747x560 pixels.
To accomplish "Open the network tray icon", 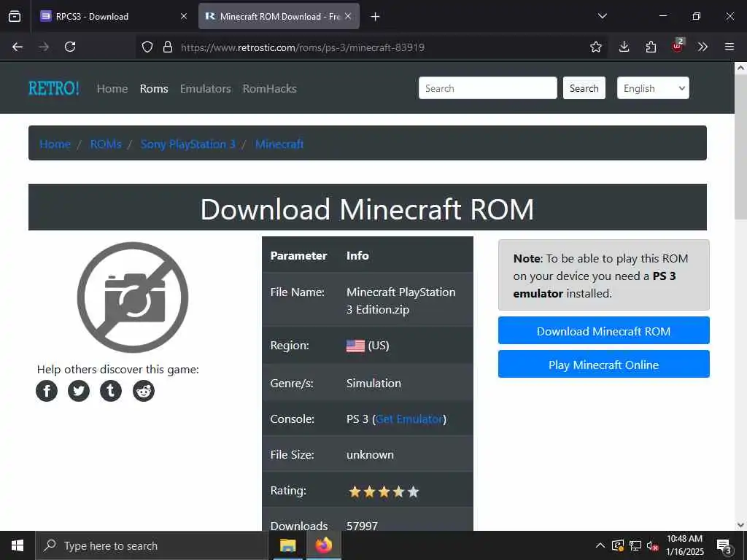I will coord(635,545).
